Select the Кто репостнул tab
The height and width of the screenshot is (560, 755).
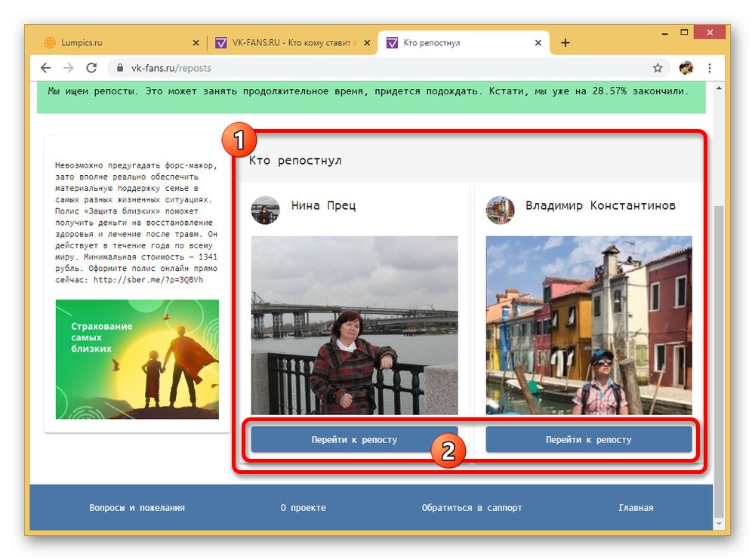464,43
